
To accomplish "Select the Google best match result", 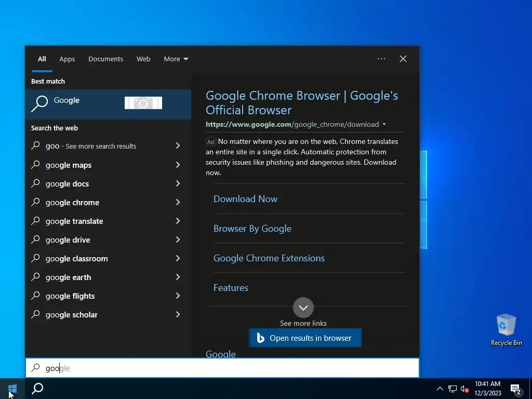I will click(x=108, y=104).
